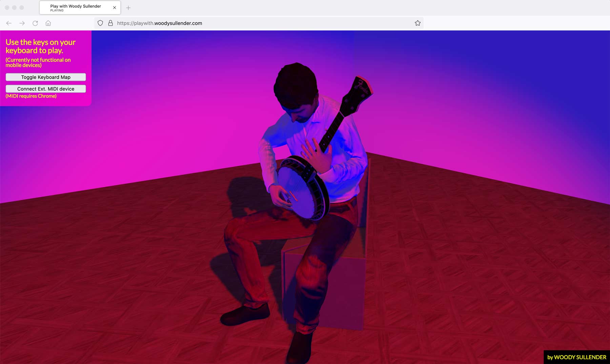
Task: Toggle the Keyboard Map display
Action: click(46, 77)
